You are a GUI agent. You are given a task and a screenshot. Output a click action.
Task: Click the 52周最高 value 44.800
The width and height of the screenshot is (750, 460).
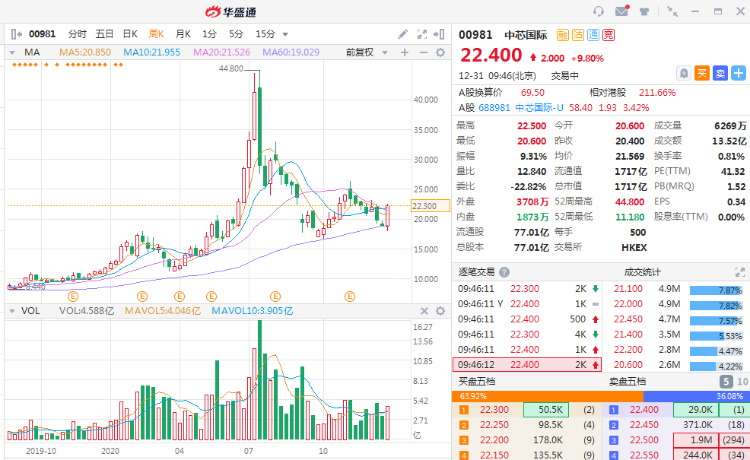[x=629, y=202]
